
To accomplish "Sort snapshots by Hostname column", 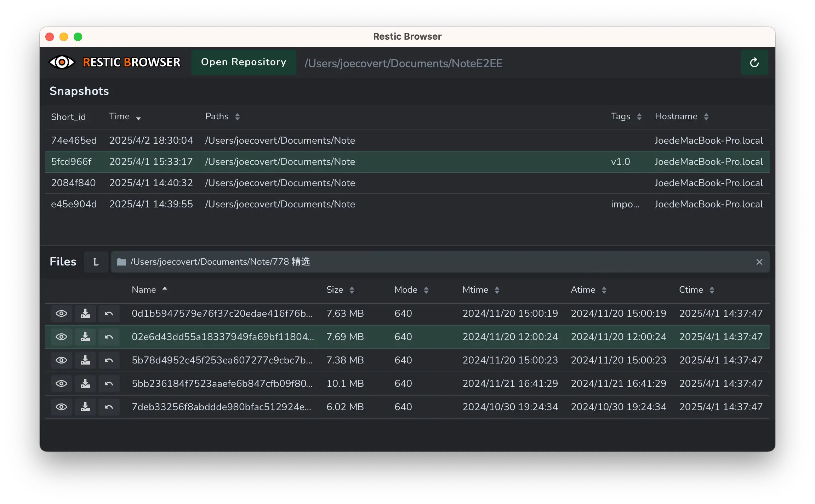I will click(682, 116).
